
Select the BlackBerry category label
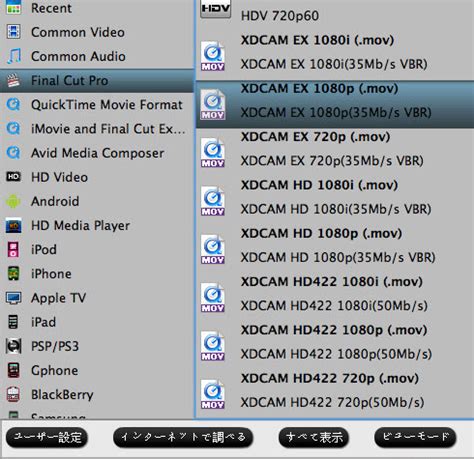coord(62,395)
